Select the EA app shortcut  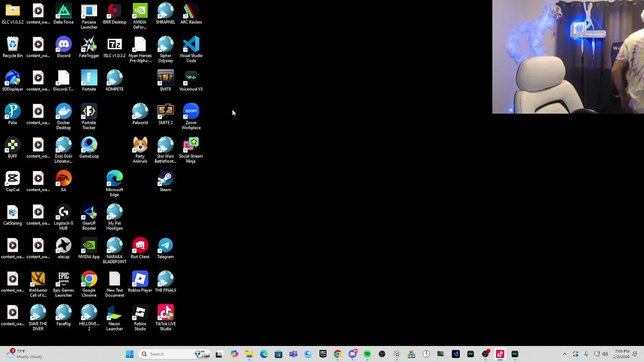click(63, 182)
